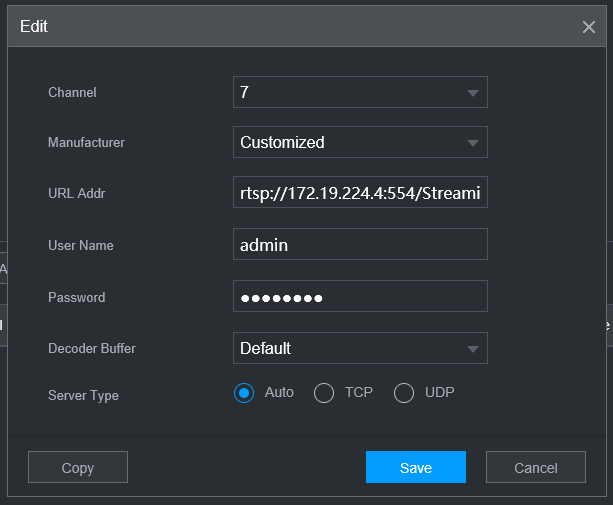Focus the User Name field containing admin

(x=360, y=244)
